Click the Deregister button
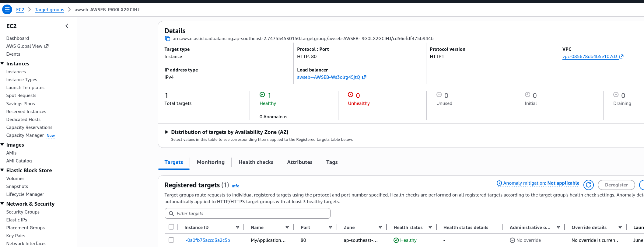The height and width of the screenshot is (247, 644). (x=616, y=185)
